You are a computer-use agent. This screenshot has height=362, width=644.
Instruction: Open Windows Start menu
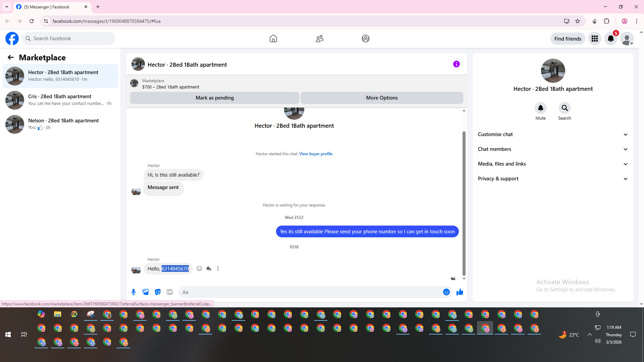pos(8,335)
